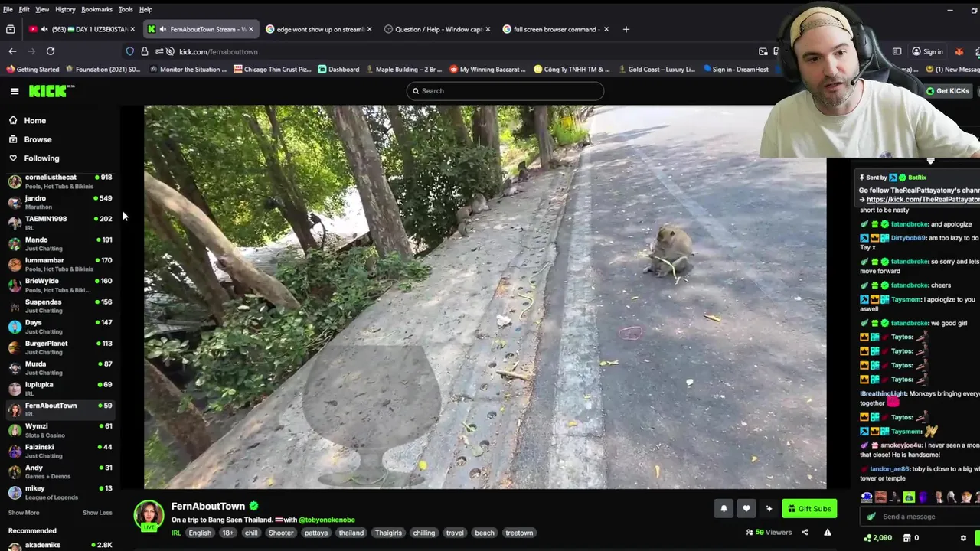Screen dimensions: 980x551
Task: Report stream with warning triangle icon
Action: [x=828, y=533]
